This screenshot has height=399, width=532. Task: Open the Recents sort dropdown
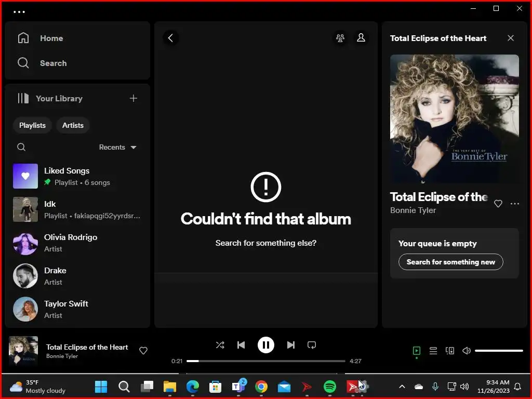click(117, 147)
